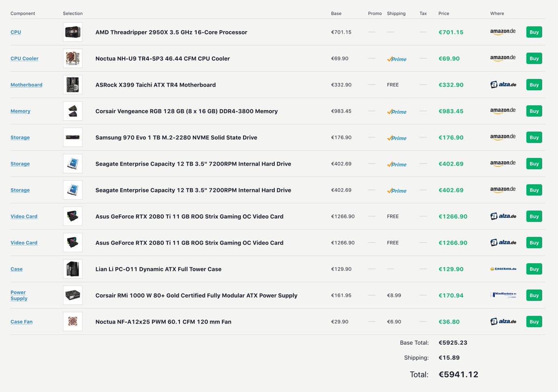Open Noctua NH-U9 TR4-SP3 product name

click(163, 59)
